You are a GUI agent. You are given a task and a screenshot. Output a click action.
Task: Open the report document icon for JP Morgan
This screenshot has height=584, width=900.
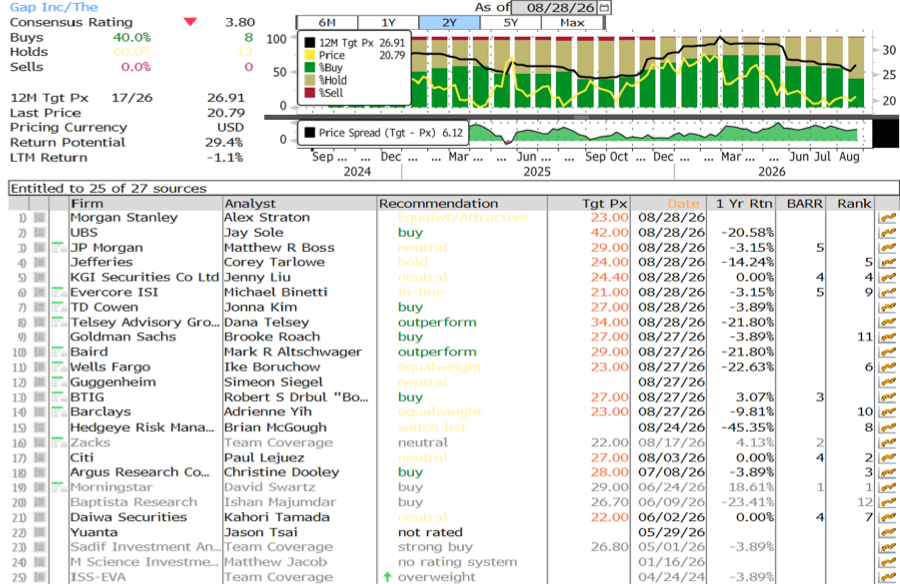pyautogui.click(x=59, y=247)
